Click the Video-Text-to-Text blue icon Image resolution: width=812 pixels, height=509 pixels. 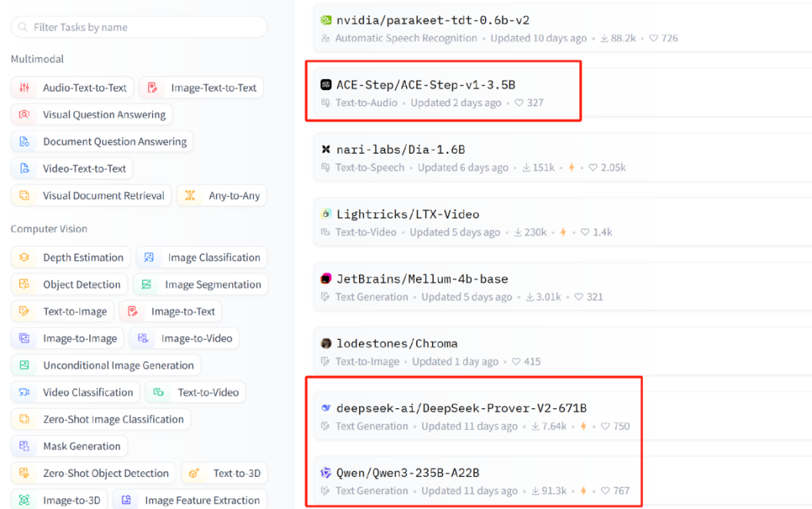tap(25, 168)
